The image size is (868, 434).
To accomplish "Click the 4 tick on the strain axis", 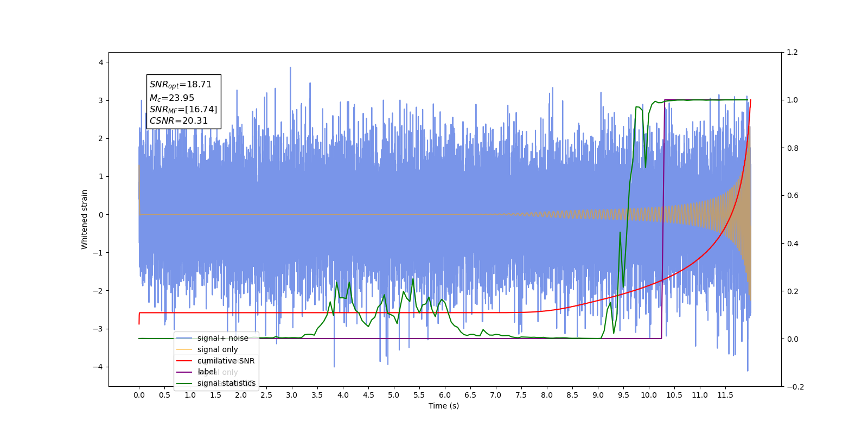I will click(101, 62).
